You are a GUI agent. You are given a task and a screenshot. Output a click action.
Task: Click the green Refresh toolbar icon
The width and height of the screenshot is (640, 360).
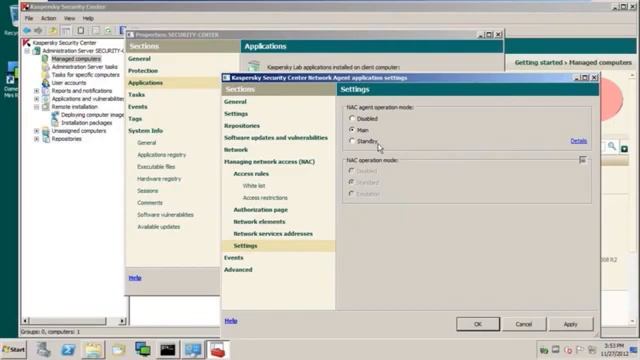coord(109,31)
